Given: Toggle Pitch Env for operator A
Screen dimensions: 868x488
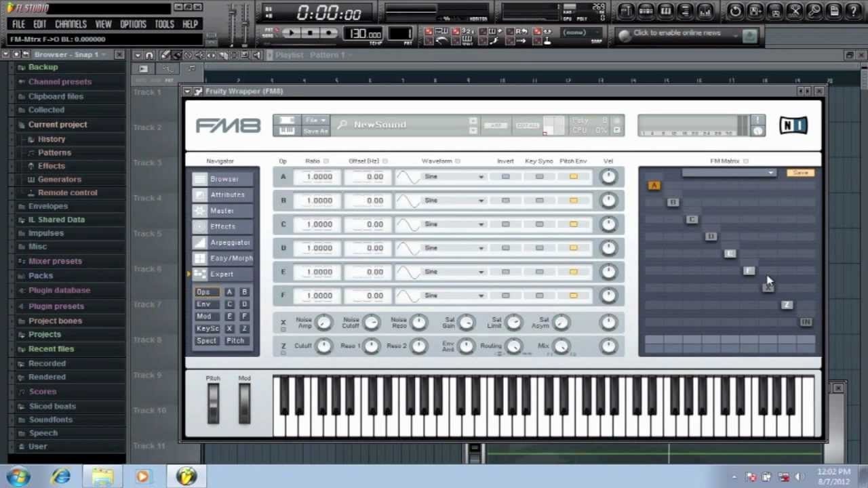Looking at the screenshot, I should click(573, 177).
